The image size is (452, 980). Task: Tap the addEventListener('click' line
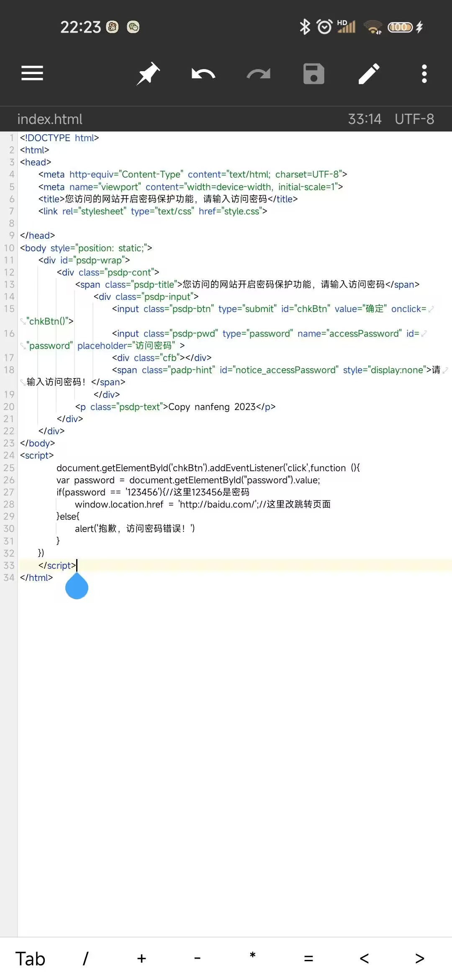click(x=208, y=468)
